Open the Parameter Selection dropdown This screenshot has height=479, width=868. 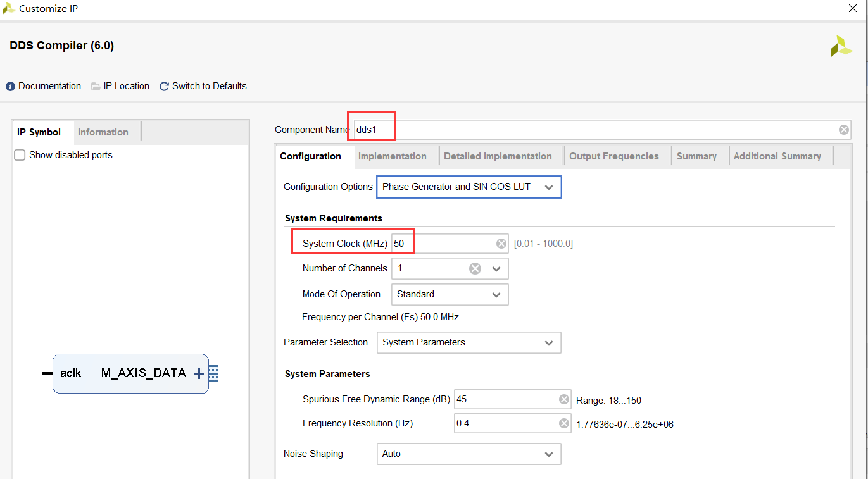click(x=469, y=342)
